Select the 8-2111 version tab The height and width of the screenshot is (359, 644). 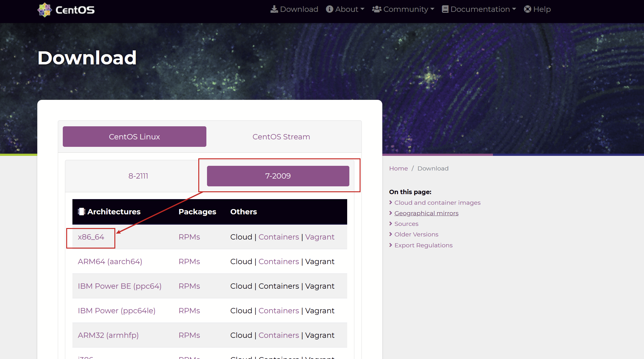(138, 176)
